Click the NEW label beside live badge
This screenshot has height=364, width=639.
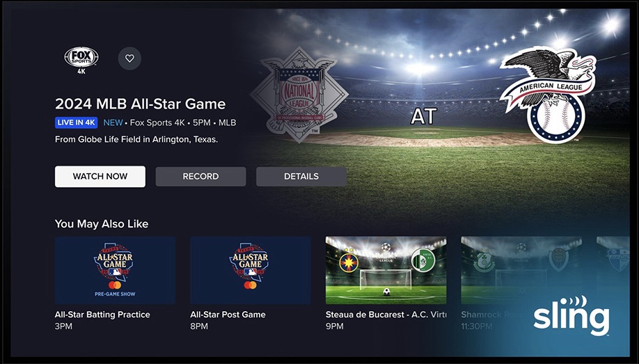(113, 122)
